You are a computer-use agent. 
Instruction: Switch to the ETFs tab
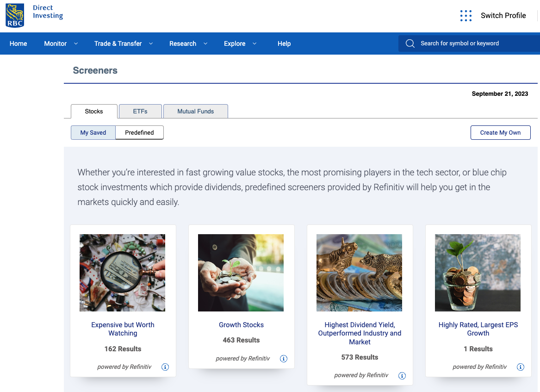tap(140, 111)
